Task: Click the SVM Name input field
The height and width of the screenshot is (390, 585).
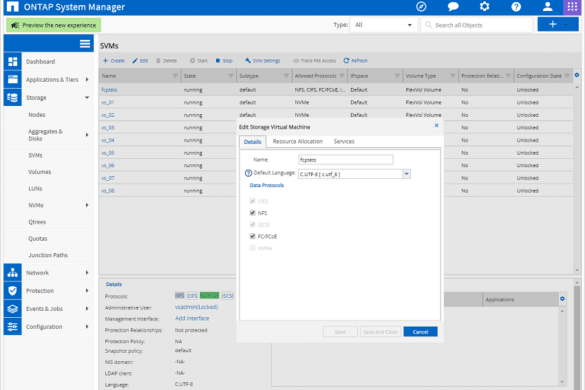Action: (x=346, y=160)
